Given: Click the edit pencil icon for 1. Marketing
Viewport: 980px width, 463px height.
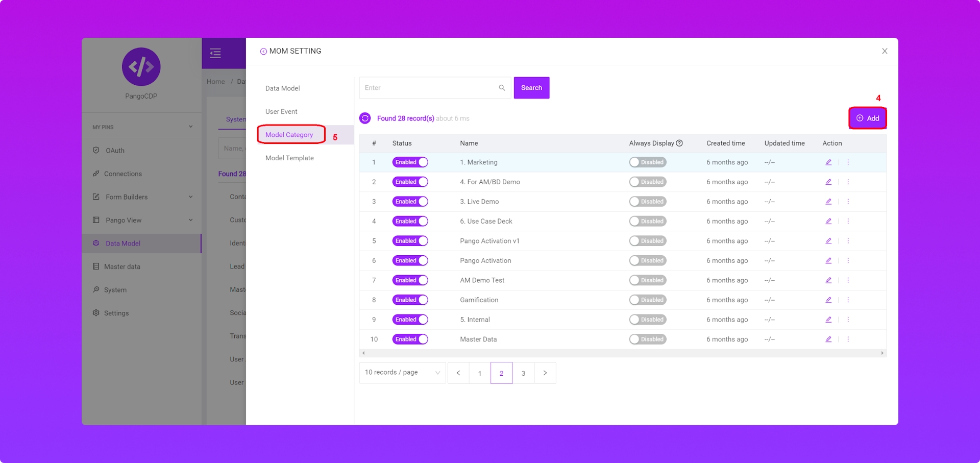Looking at the screenshot, I should 828,162.
